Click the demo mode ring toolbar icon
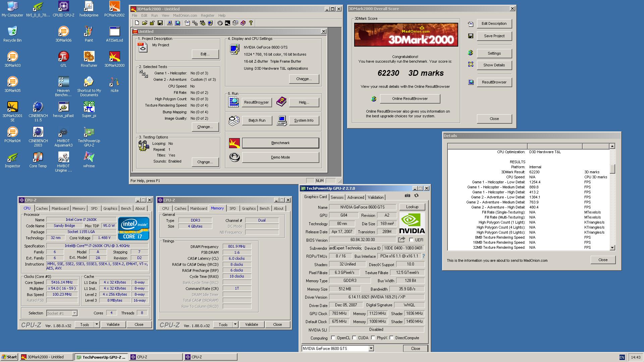This screenshot has height=362, width=644. point(220,23)
